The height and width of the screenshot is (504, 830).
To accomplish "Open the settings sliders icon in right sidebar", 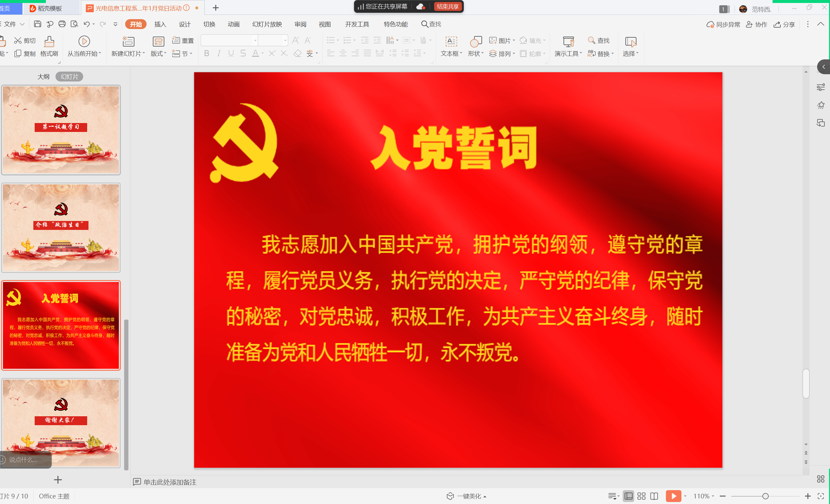I will [x=820, y=87].
